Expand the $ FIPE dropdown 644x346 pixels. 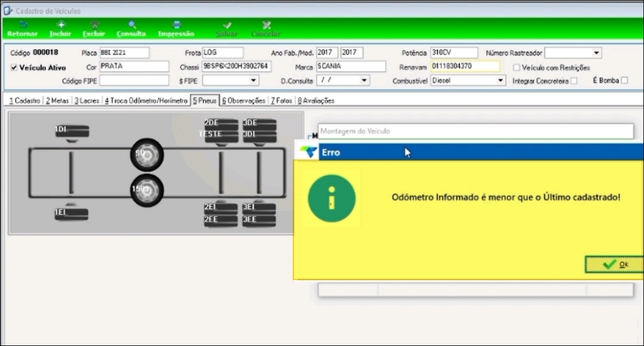[x=253, y=81]
